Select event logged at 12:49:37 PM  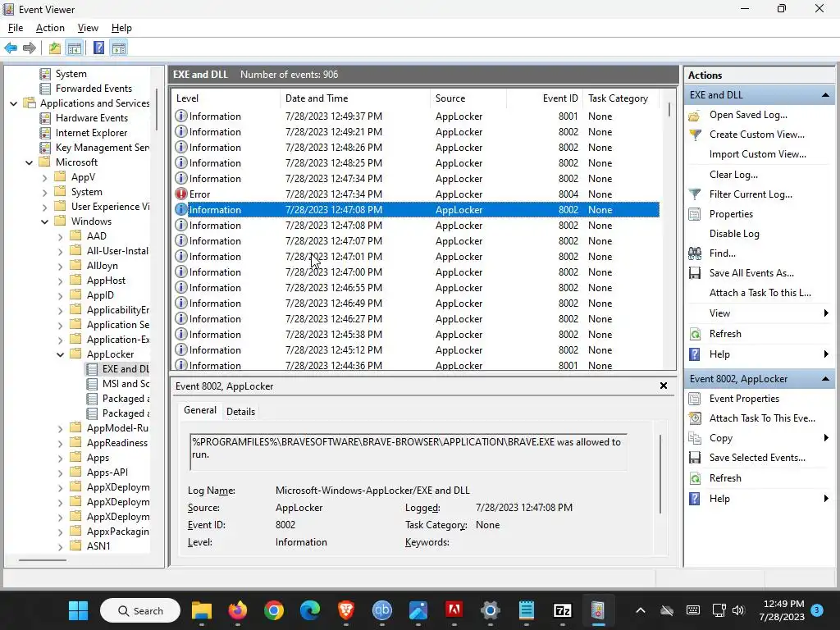coord(416,116)
